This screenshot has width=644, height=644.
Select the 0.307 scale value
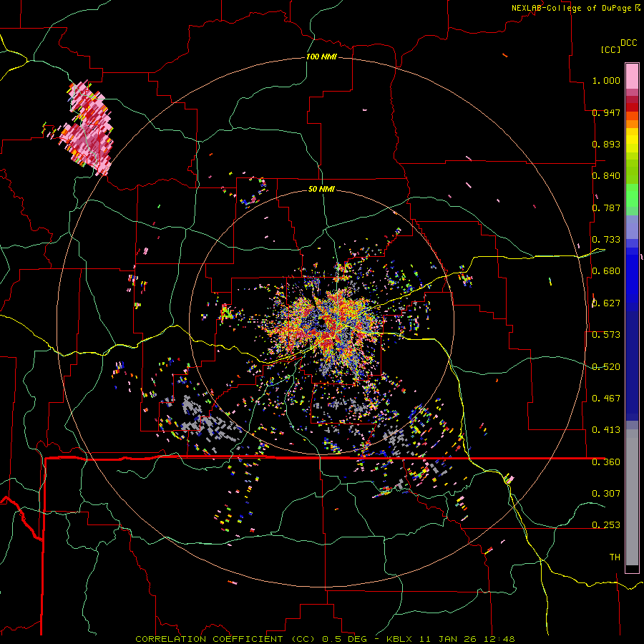(x=606, y=493)
